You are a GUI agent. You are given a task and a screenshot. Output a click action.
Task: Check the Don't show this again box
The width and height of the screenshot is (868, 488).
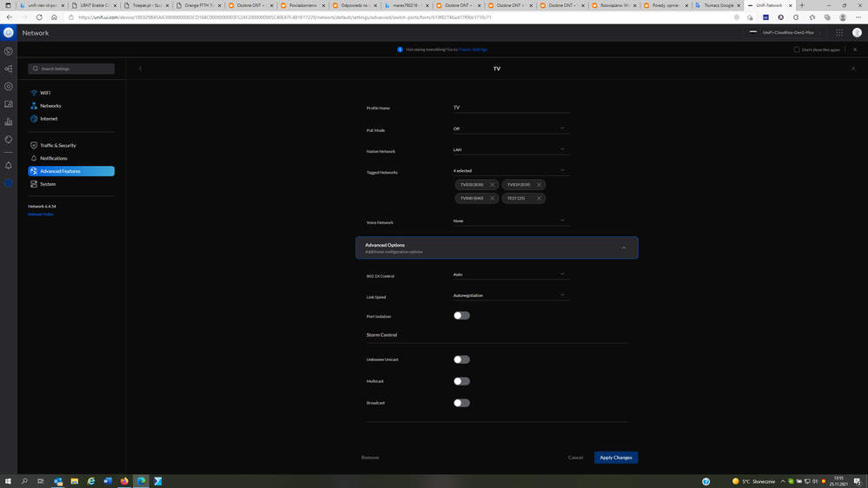click(x=797, y=49)
